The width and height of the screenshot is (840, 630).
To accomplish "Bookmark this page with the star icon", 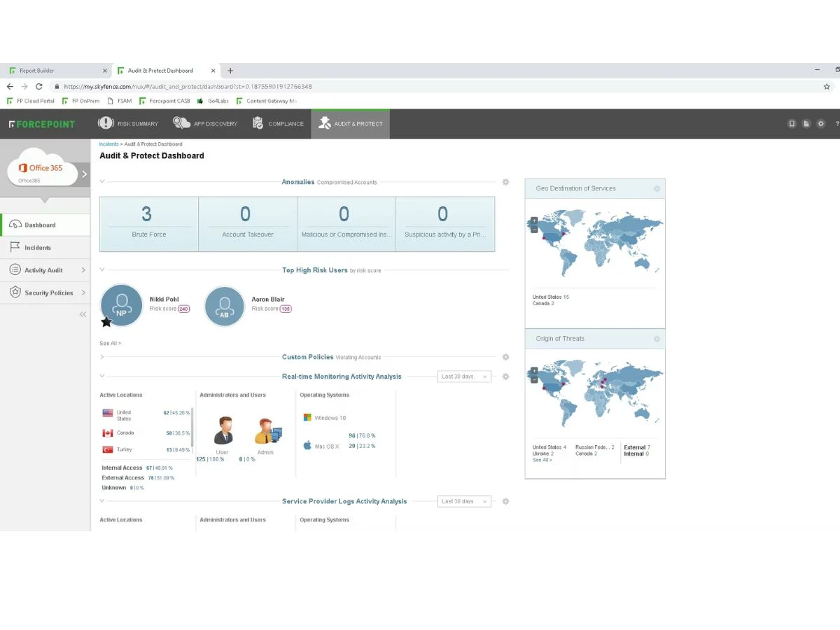I will click(x=827, y=87).
